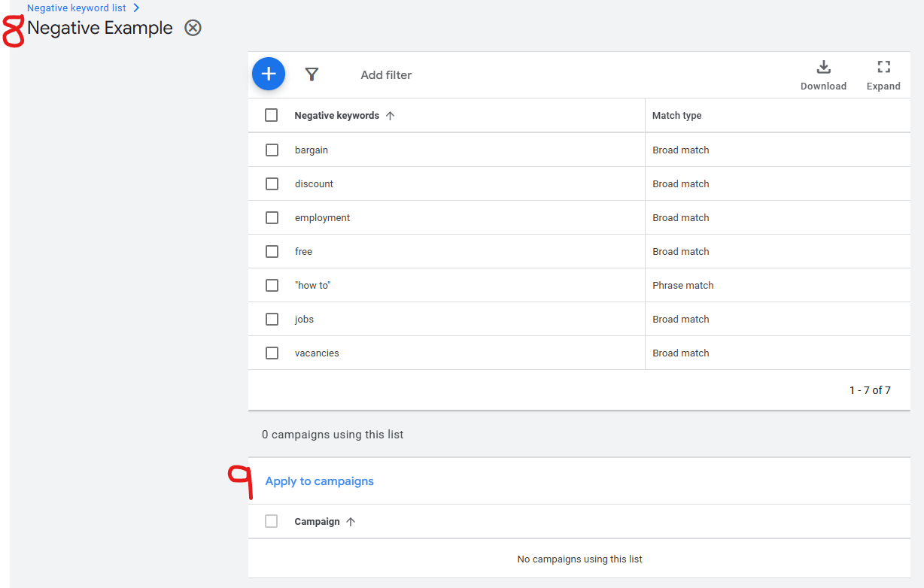924x588 pixels.
Task: Click Broad match cell in employment row
Action: 681,217
